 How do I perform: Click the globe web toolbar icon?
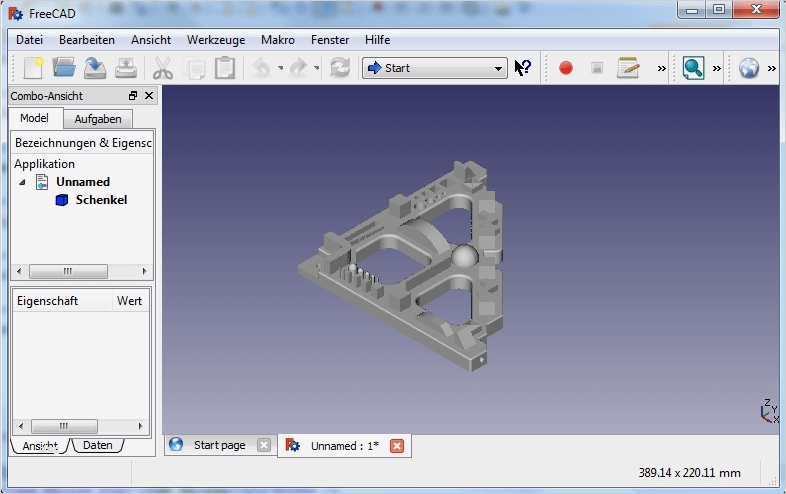point(749,68)
